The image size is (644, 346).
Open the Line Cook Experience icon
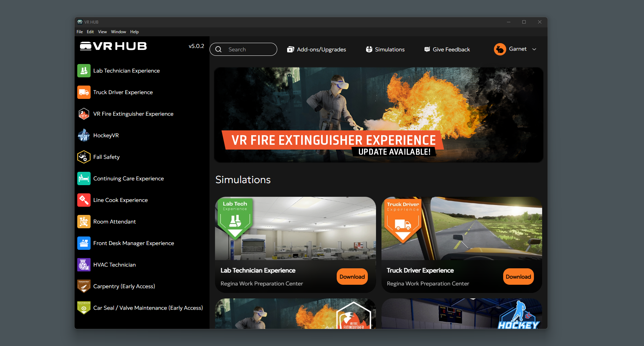[x=84, y=200]
